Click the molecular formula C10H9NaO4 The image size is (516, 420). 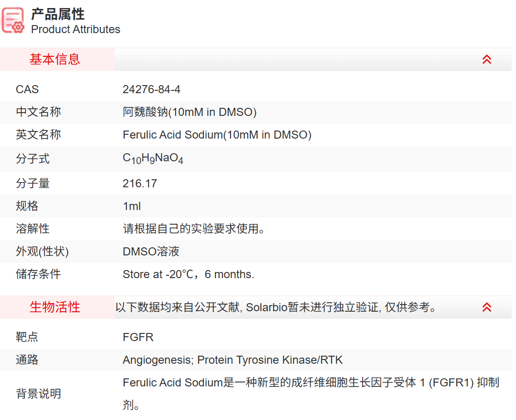153,158
